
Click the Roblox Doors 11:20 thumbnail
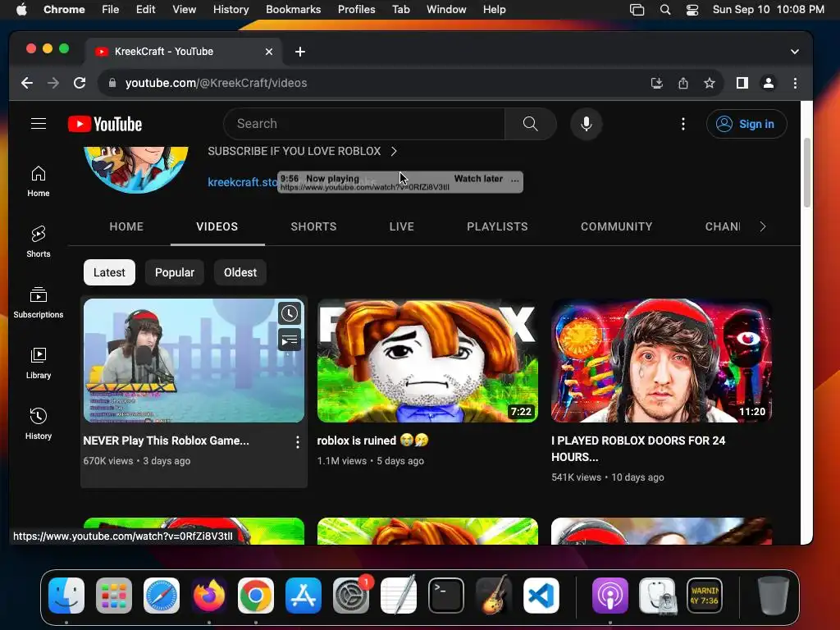(x=662, y=361)
